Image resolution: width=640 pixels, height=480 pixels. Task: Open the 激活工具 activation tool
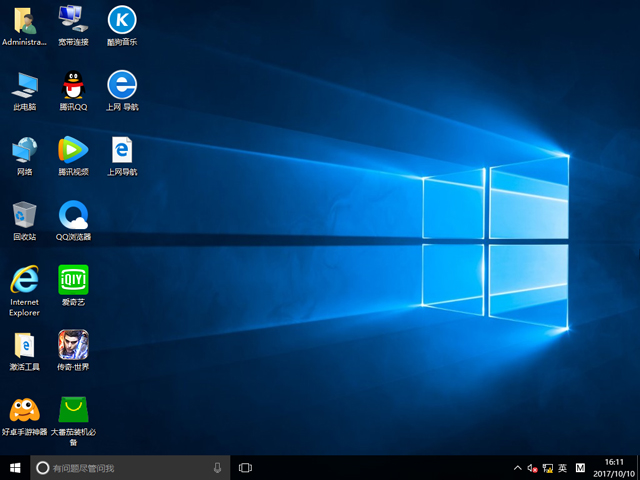pyautogui.click(x=24, y=345)
